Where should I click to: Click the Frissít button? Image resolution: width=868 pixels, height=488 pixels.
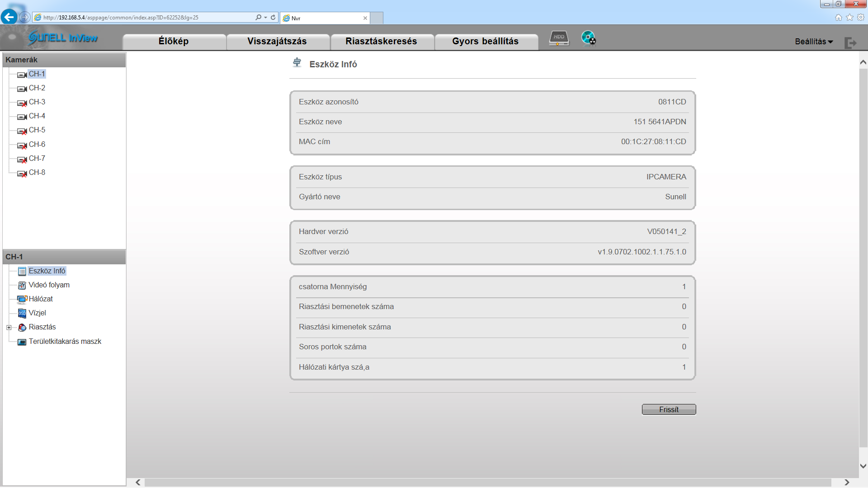(x=669, y=409)
